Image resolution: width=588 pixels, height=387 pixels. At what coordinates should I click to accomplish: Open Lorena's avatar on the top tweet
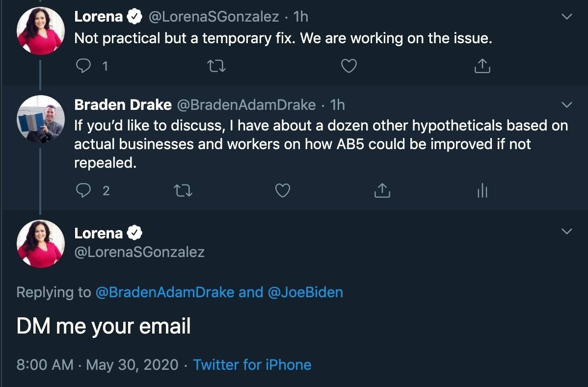(41, 31)
